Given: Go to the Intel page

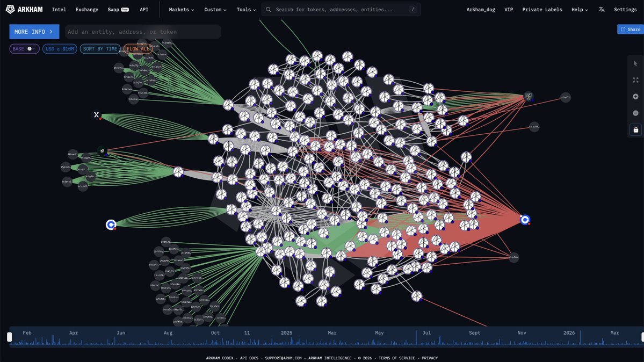Looking at the screenshot, I should (59, 10).
